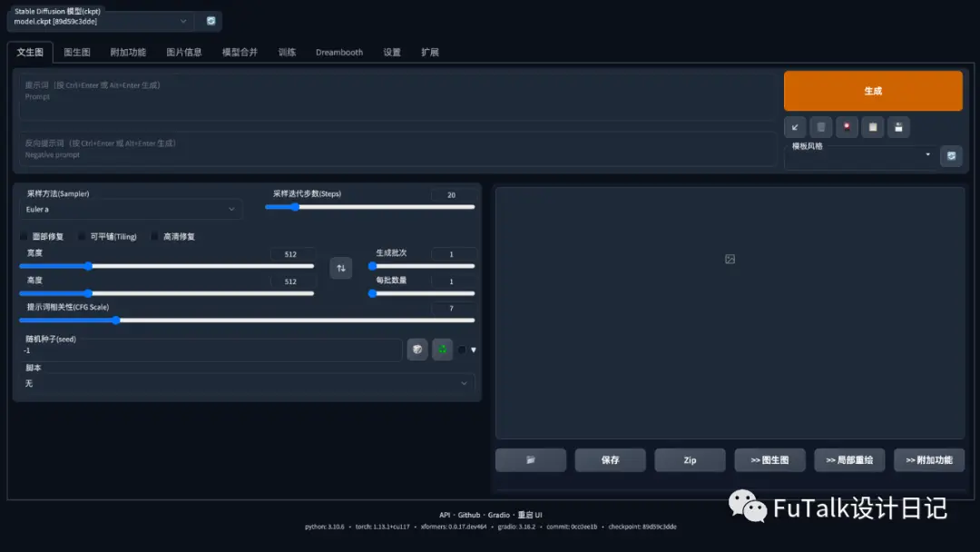980x552 pixels.
Task: Refresh the 模板风格 style list
Action: point(951,155)
